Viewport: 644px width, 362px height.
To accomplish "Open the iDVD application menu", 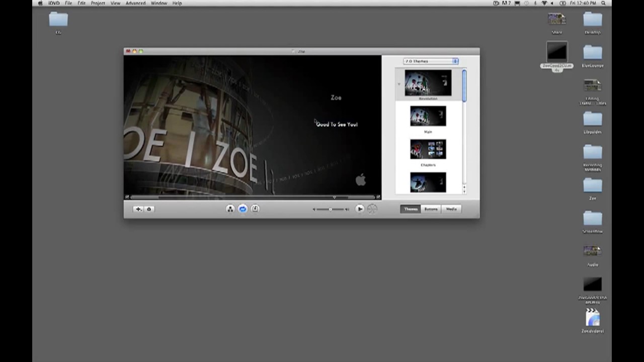I will pyautogui.click(x=54, y=3).
